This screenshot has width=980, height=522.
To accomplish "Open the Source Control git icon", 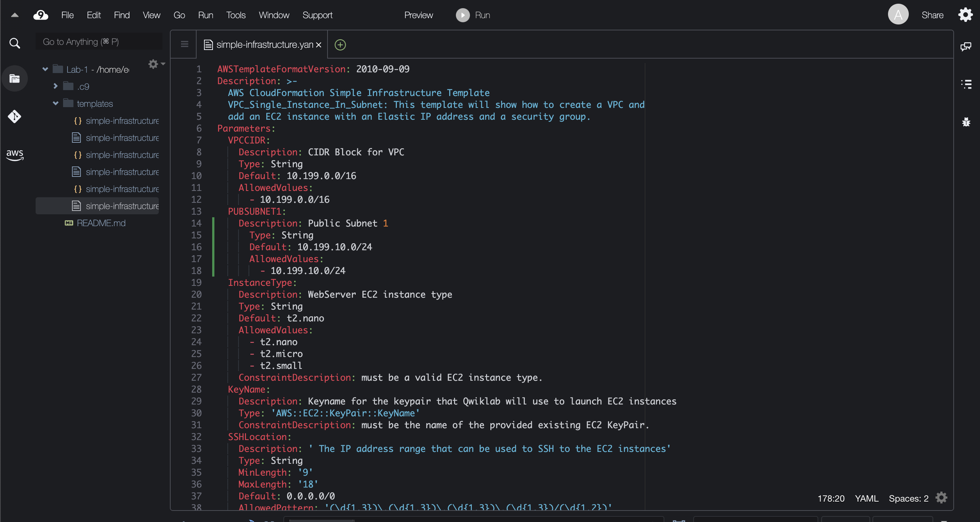I will pyautogui.click(x=14, y=116).
